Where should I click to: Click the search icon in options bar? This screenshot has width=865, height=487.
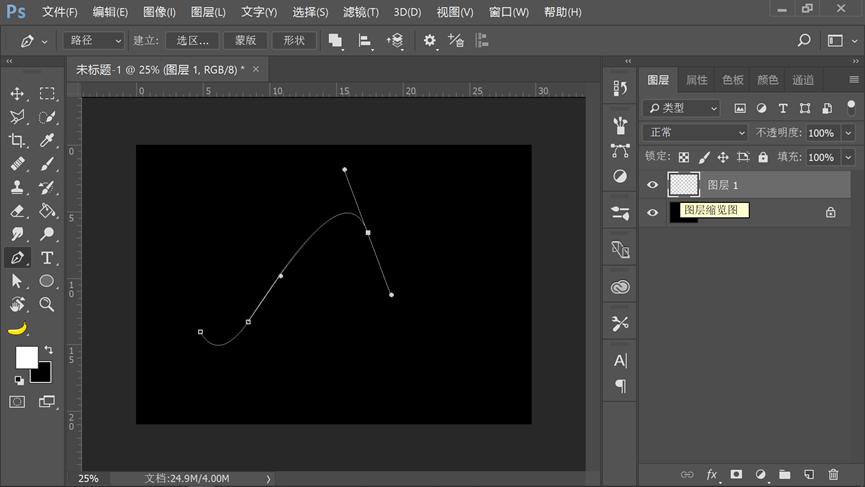tap(804, 40)
